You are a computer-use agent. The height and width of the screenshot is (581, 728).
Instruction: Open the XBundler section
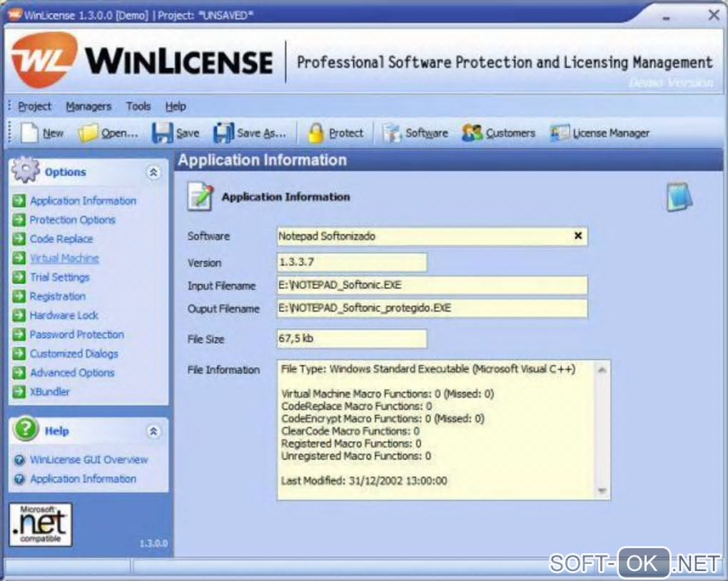[50, 392]
